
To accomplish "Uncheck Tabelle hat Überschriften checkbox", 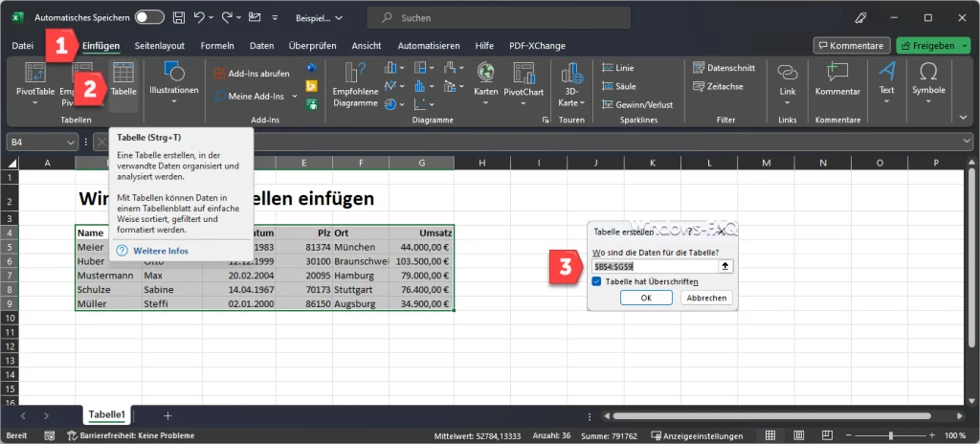I will coord(597,282).
